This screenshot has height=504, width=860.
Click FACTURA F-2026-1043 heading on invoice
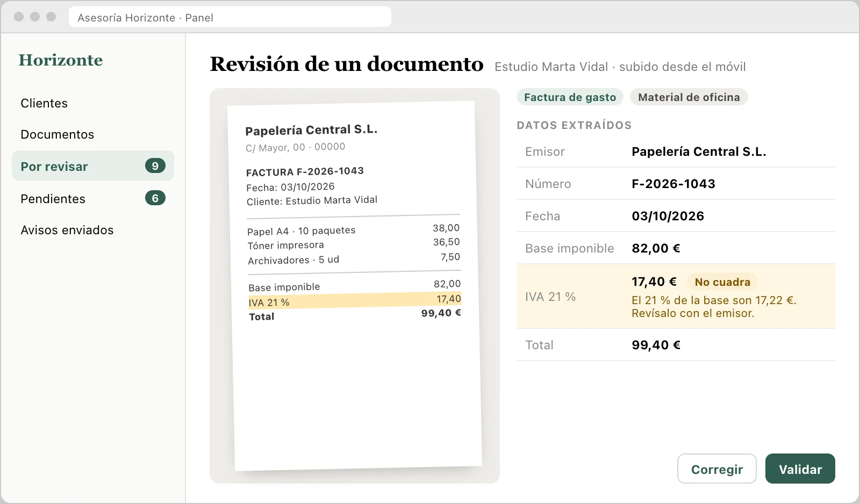point(305,171)
